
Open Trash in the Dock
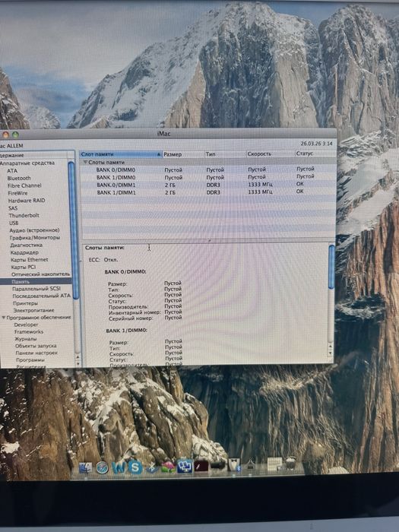click(x=290, y=463)
